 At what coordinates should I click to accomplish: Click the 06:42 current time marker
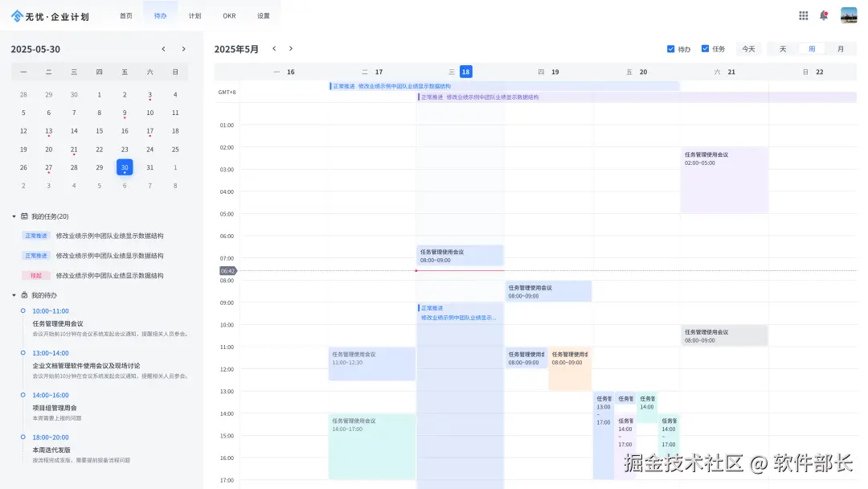(228, 271)
